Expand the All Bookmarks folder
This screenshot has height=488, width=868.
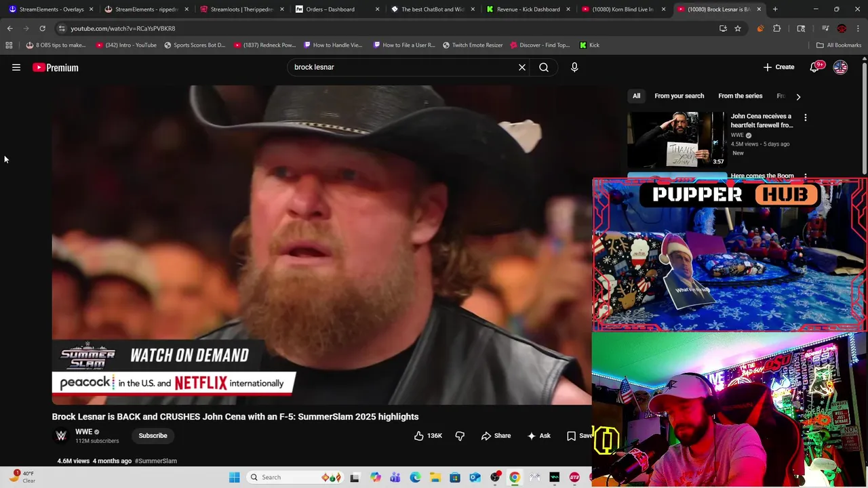pos(839,45)
